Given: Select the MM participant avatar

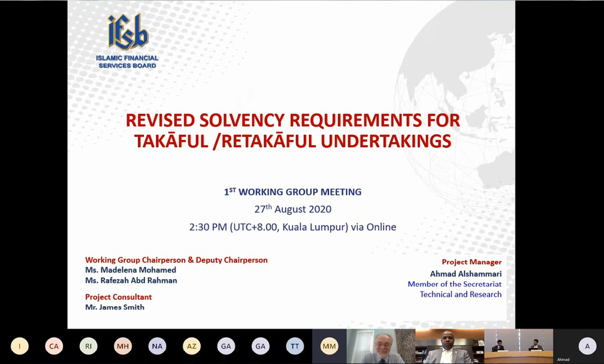Looking at the screenshot, I should tap(329, 346).
